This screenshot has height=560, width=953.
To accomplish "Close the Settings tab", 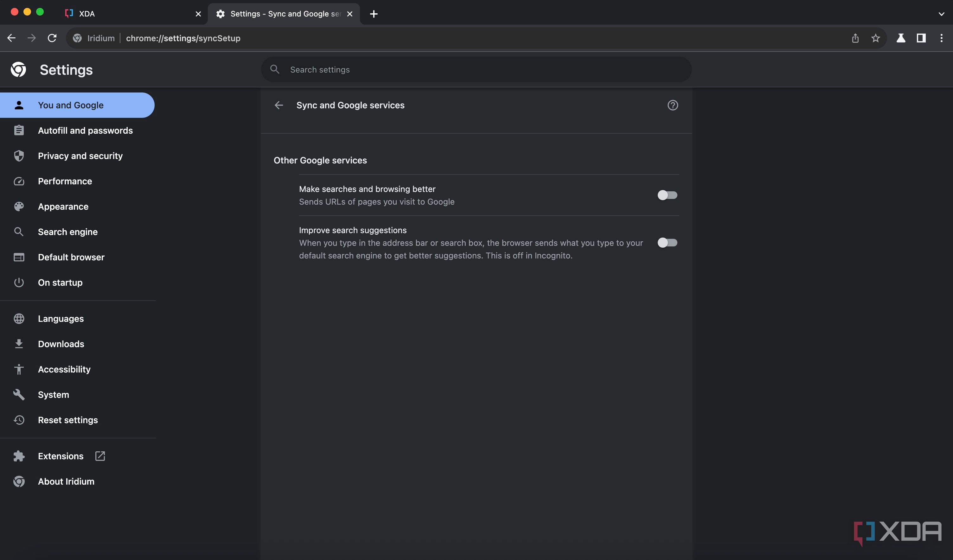I will pos(350,14).
